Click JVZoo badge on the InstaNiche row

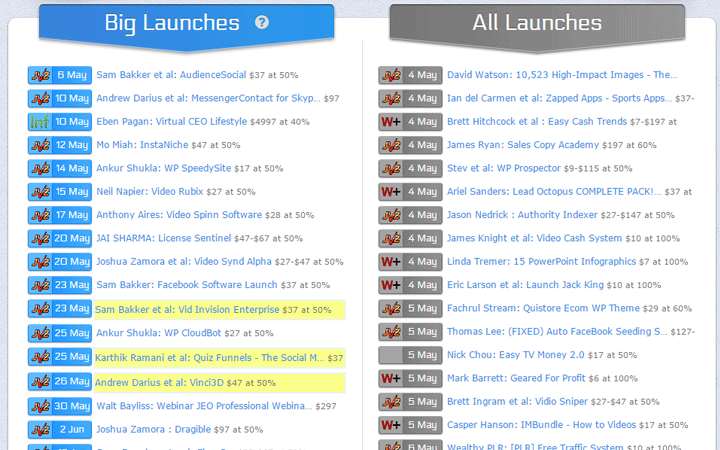pyautogui.click(x=40, y=146)
